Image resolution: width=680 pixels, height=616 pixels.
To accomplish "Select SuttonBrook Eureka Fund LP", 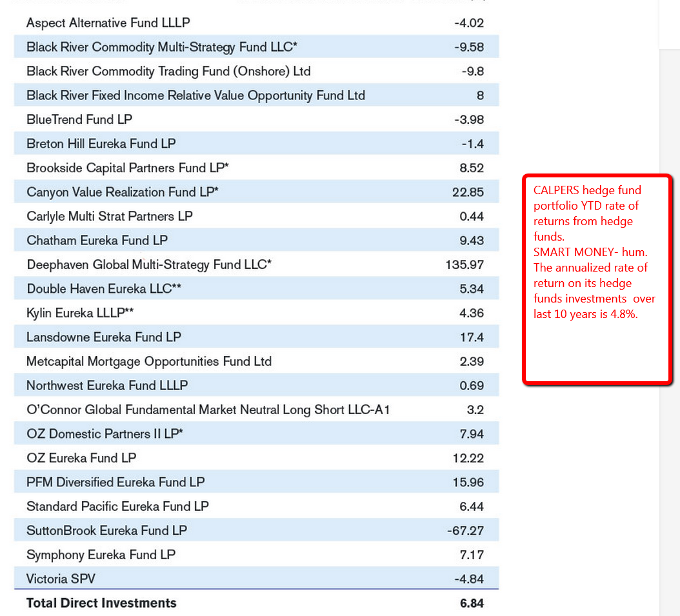I will [x=106, y=531].
